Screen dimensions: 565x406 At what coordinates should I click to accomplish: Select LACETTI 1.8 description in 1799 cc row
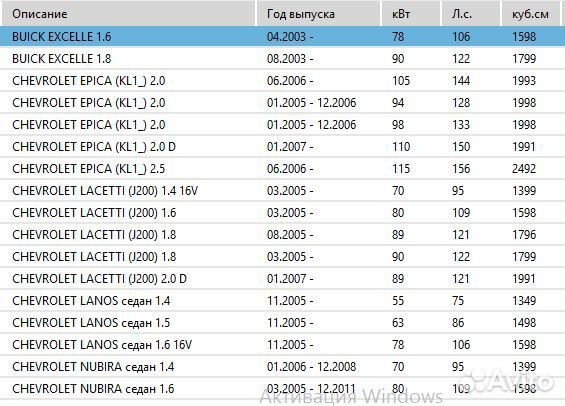pos(94,256)
